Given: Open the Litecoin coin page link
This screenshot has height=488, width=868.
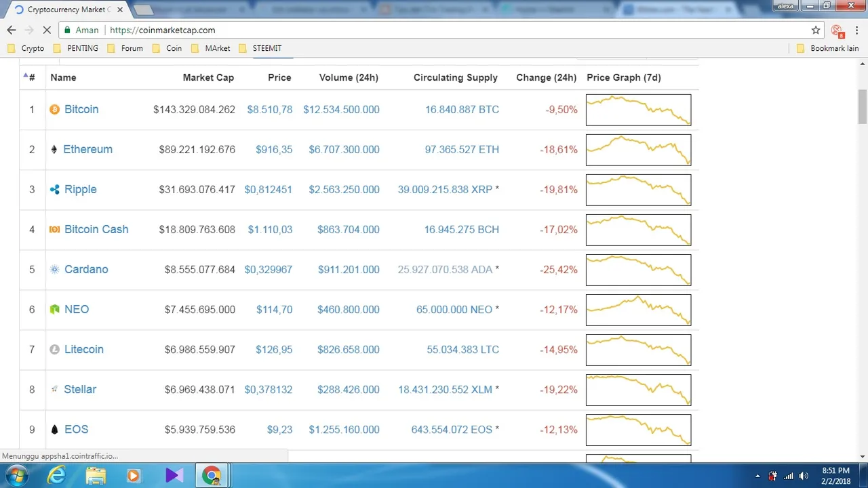Looking at the screenshot, I should click(84, 349).
